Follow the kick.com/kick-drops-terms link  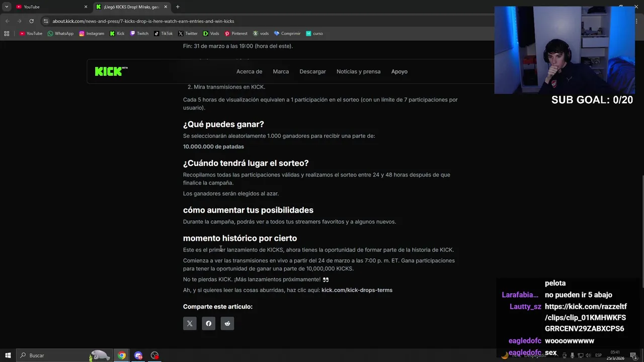point(357,290)
